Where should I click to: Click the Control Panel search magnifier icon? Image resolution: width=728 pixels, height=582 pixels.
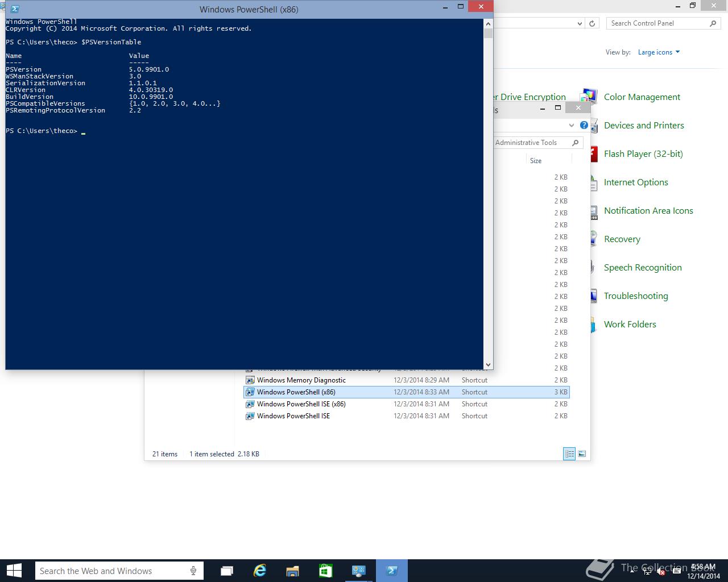(x=713, y=23)
